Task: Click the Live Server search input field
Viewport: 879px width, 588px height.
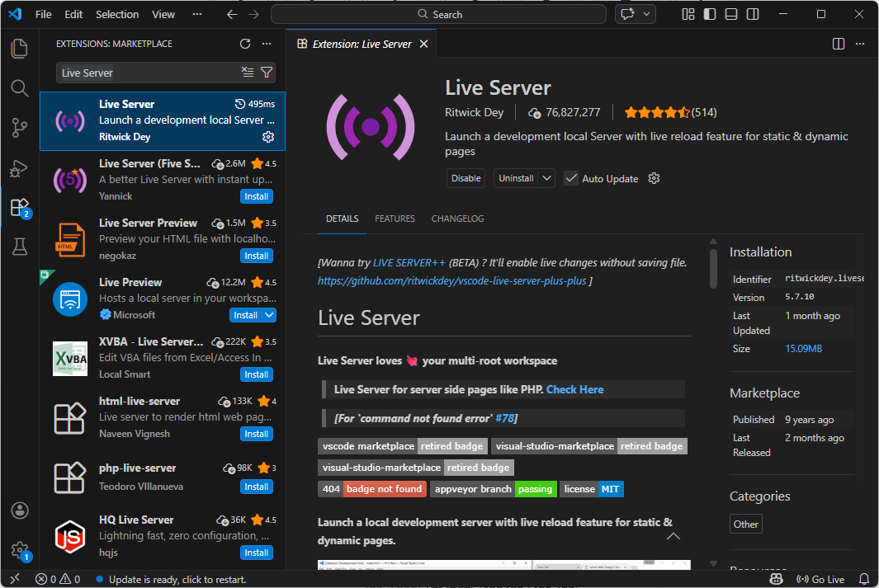Action: click(149, 73)
